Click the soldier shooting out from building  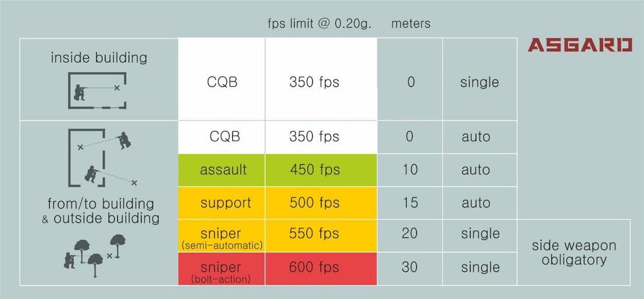point(91,174)
